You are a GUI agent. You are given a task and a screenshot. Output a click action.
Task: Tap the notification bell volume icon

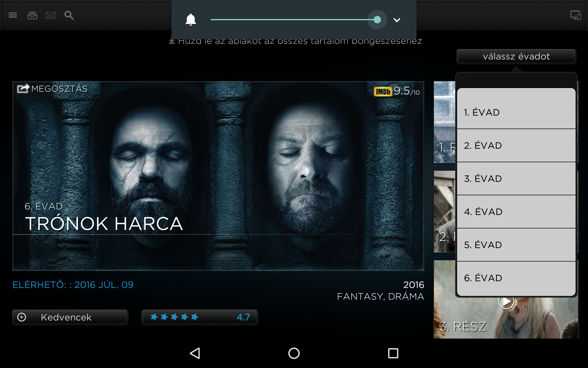coord(190,20)
